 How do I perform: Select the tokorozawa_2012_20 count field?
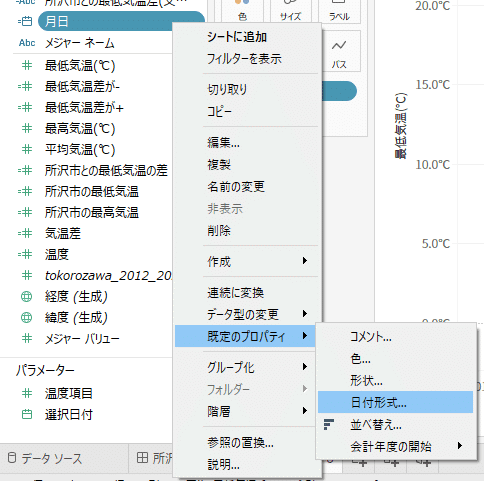click(109, 275)
